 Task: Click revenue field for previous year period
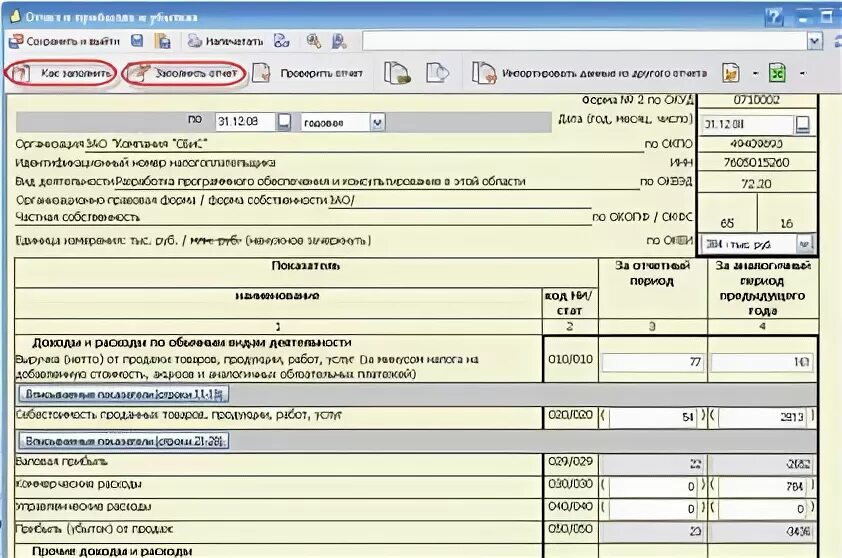click(761, 362)
